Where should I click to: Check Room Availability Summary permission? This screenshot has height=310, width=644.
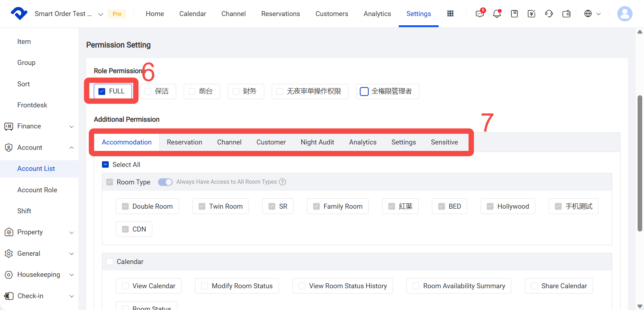click(x=416, y=286)
